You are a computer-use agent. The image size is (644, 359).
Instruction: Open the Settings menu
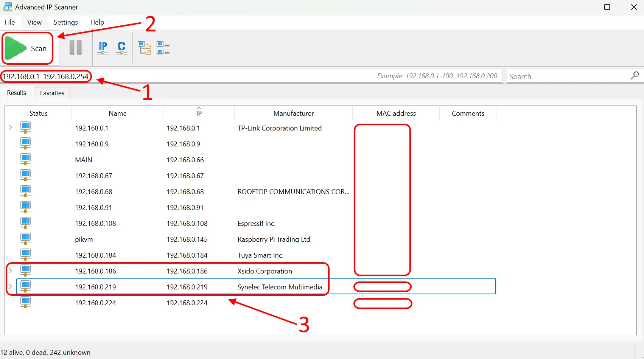click(65, 22)
